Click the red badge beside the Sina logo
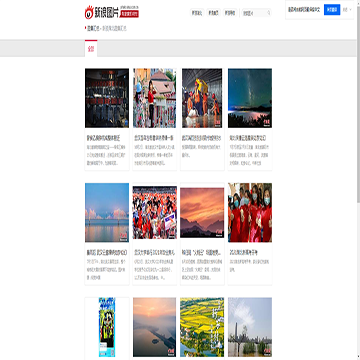 point(130,14)
